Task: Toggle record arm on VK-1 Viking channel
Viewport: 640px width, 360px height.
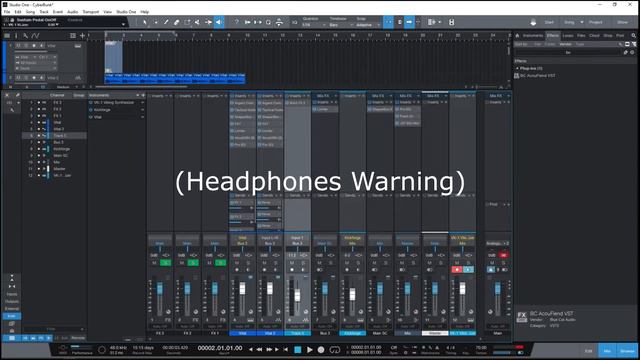Action: pyautogui.click(x=457, y=269)
